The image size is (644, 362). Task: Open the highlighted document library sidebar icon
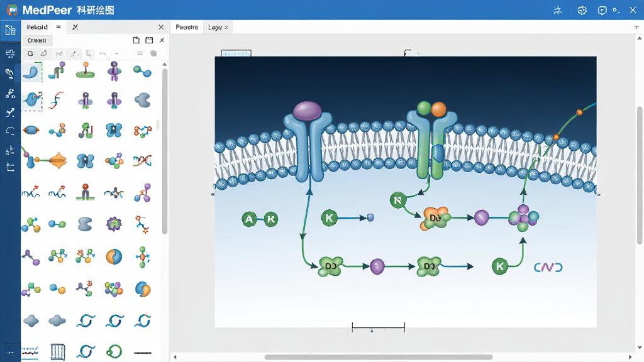10,30
